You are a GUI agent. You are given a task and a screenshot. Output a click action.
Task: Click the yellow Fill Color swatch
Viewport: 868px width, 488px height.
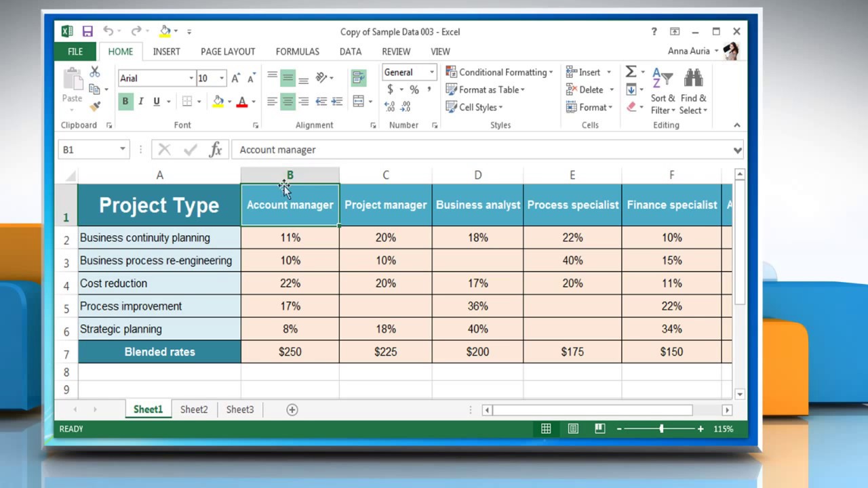(218, 102)
